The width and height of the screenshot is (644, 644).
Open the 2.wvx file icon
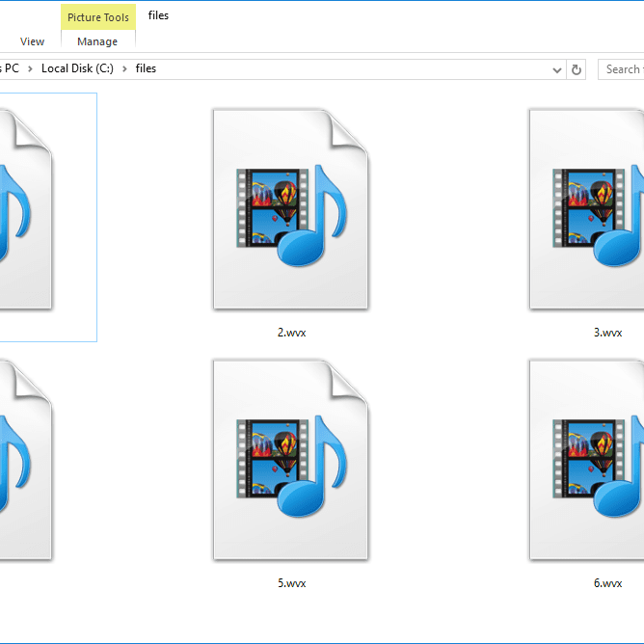[x=291, y=209]
